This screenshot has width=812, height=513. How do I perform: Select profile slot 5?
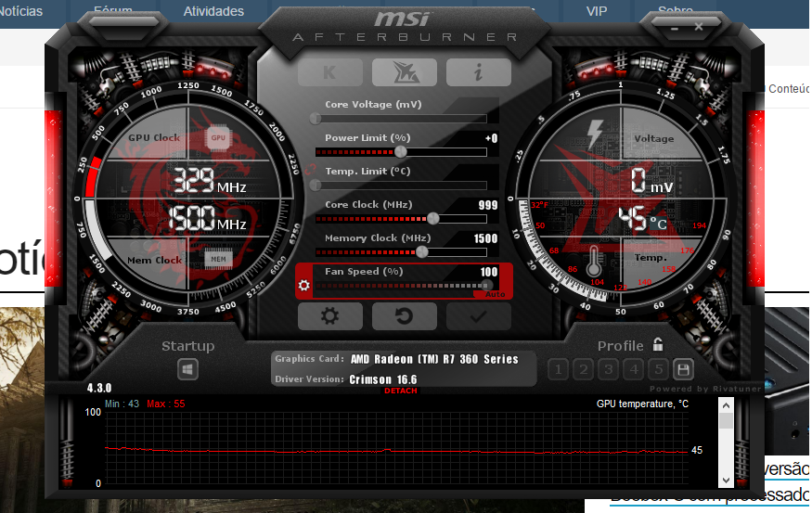tap(659, 369)
